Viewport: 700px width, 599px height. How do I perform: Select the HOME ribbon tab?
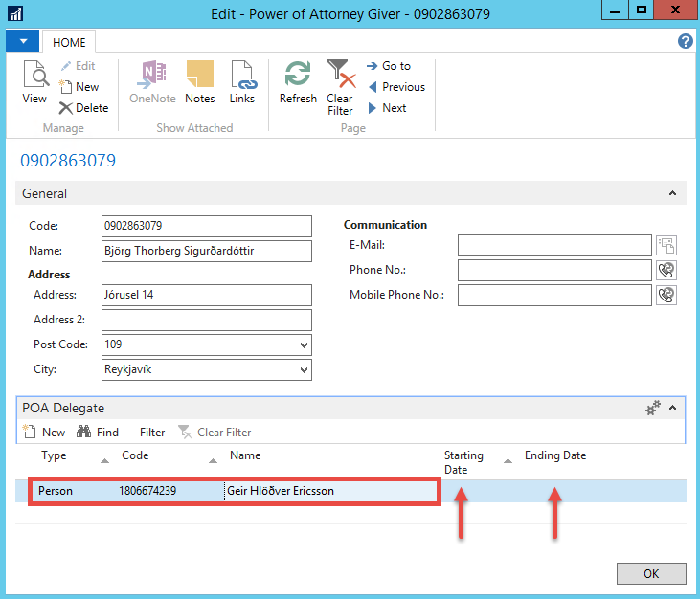coord(69,43)
